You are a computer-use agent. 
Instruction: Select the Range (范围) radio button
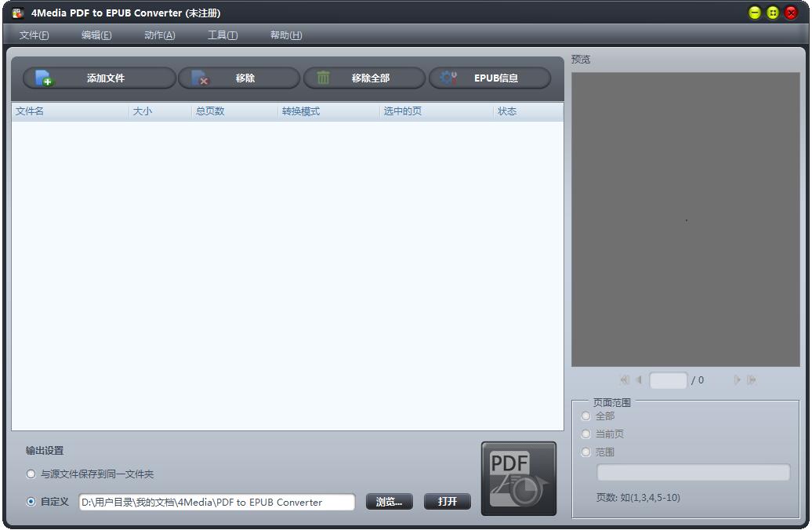tap(585, 452)
